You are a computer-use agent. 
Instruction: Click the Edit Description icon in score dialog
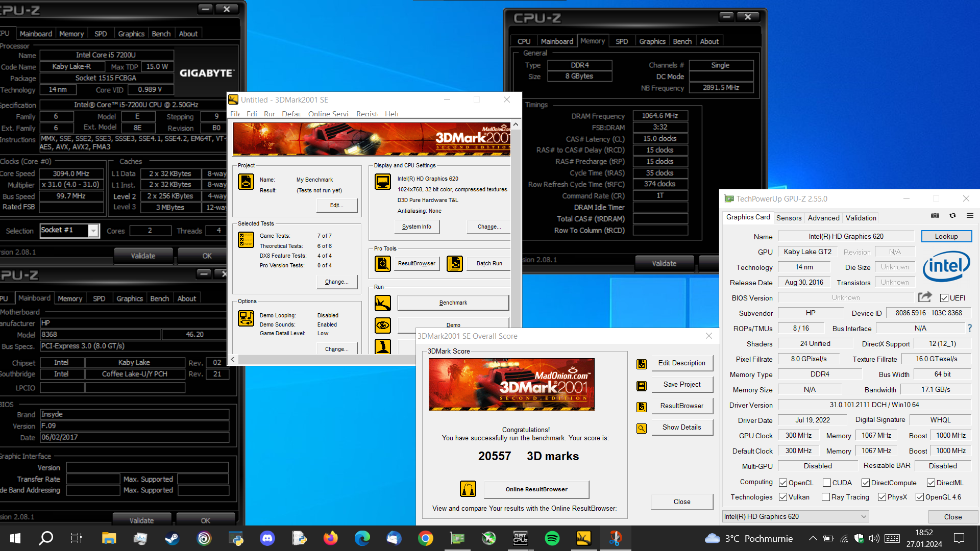[642, 364]
